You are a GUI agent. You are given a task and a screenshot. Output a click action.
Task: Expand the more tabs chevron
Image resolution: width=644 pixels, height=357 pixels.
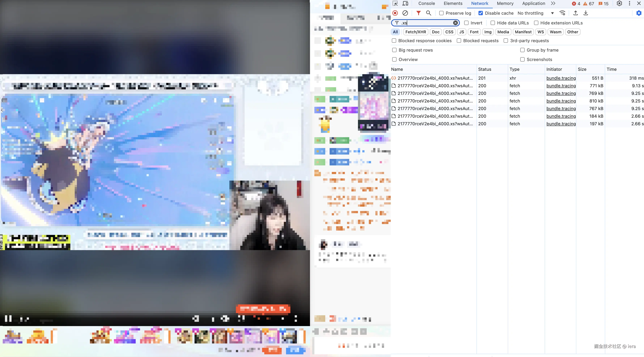(553, 3)
